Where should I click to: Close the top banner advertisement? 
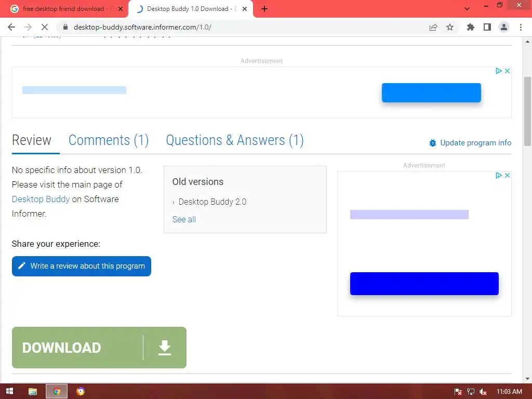point(507,71)
